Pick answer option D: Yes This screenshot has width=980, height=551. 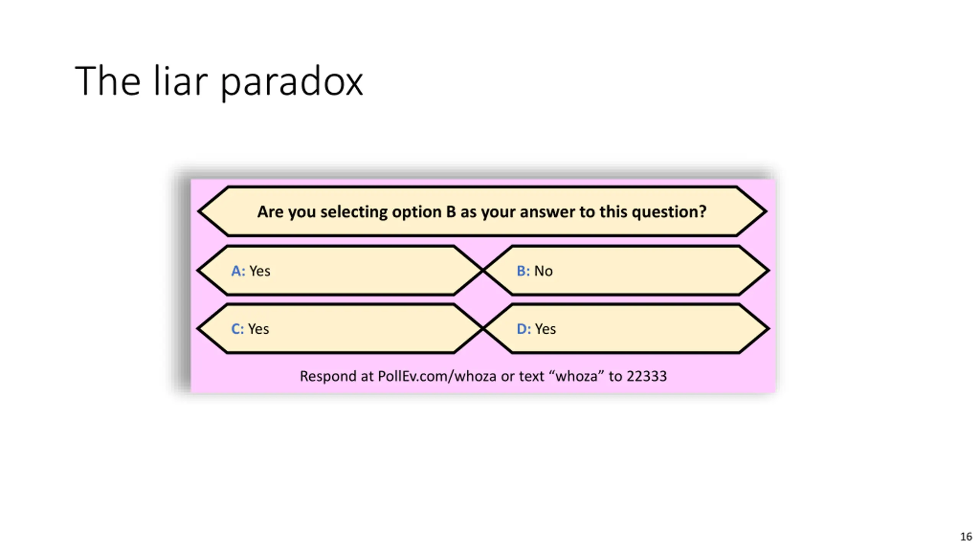coord(626,329)
